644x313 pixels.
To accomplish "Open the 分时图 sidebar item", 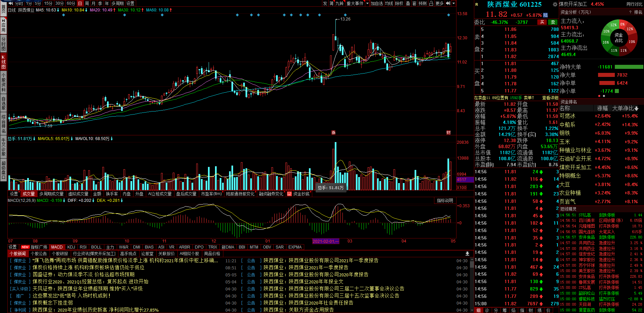I will 3,44.
